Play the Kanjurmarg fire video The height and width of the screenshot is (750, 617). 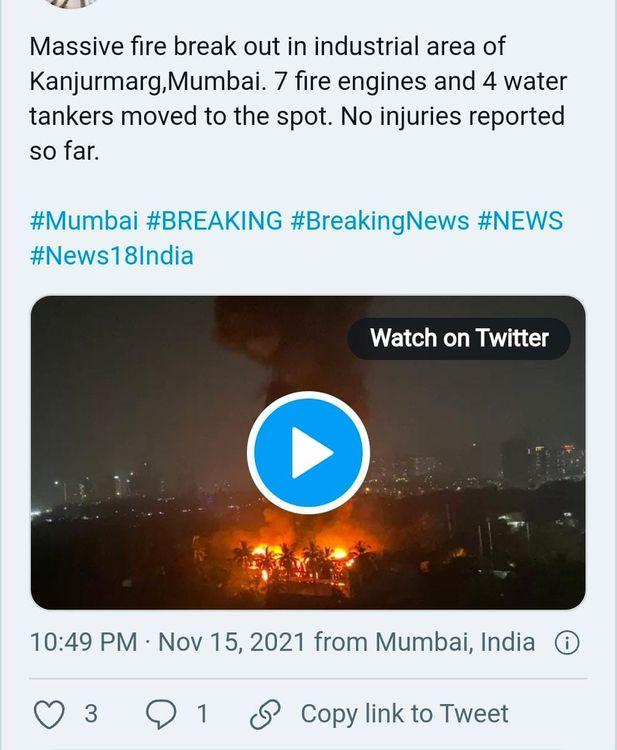(x=308, y=453)
